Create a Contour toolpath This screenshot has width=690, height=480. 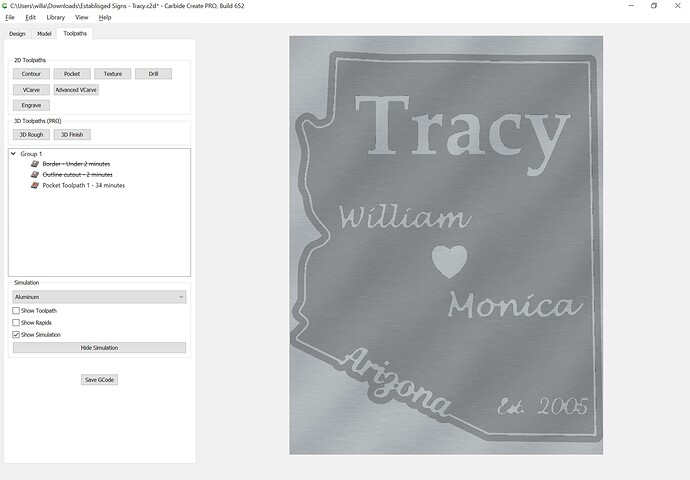[31, 74]
